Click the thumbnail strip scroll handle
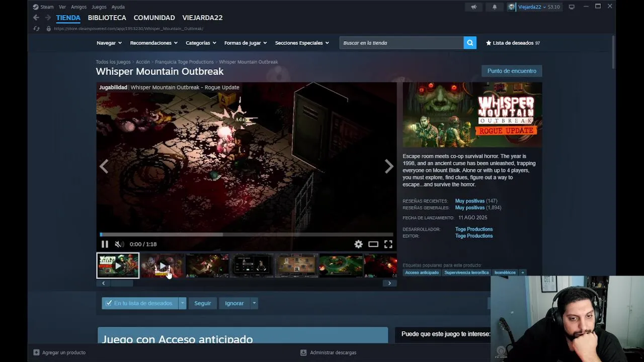Viewport: 644px width, 362px height. pos(122,283)
